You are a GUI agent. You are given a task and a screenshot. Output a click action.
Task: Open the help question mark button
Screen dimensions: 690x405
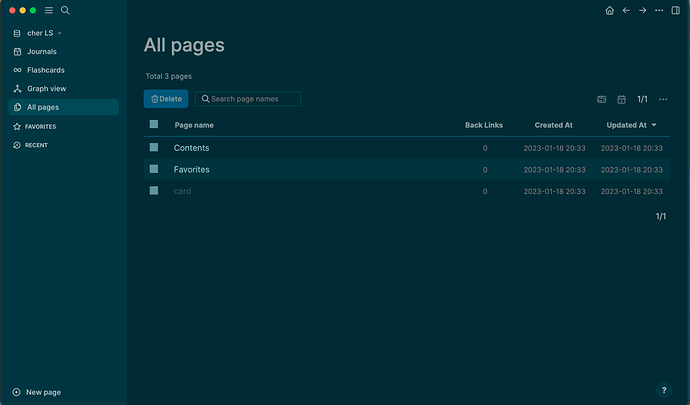(664, 390)
